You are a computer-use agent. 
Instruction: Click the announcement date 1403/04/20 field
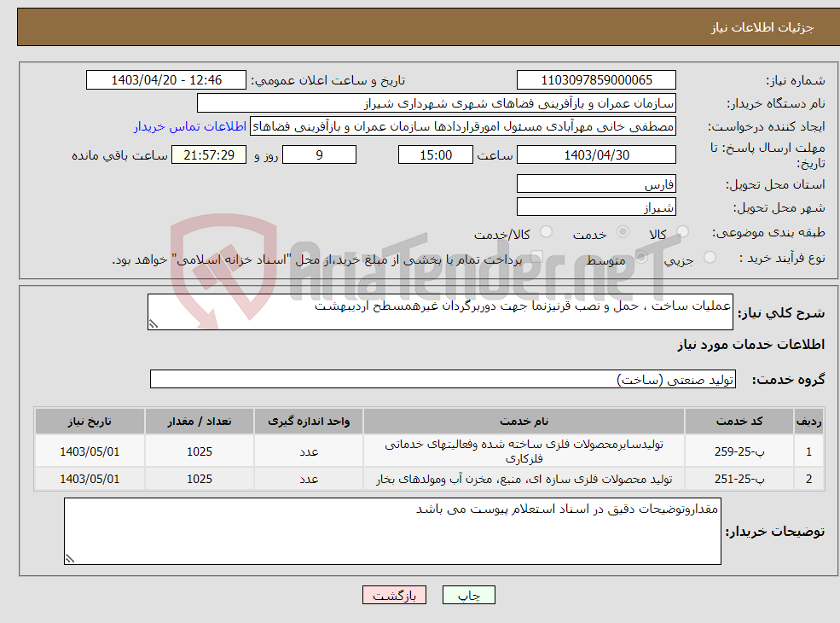[166, 80]
